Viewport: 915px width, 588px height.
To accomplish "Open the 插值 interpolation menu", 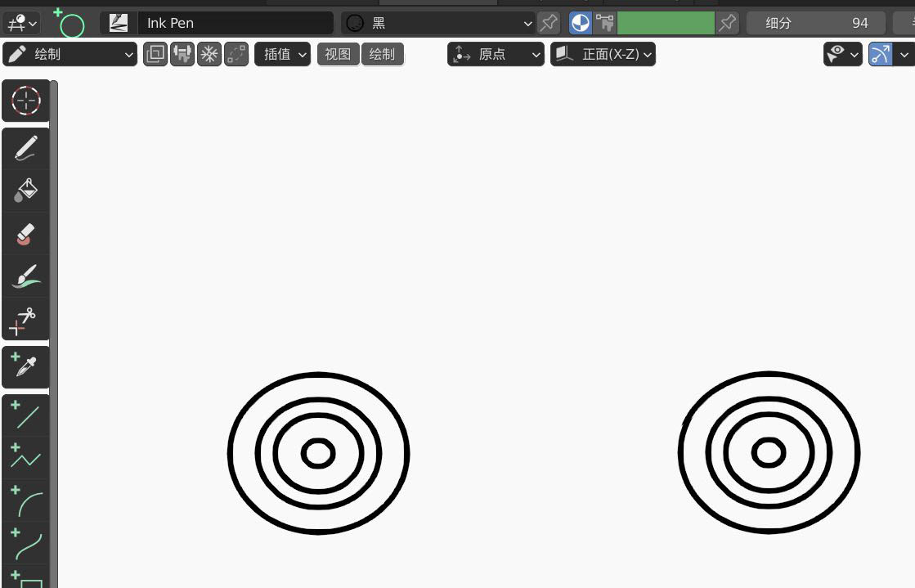I will pyautogui.click(x=282, y=54).
